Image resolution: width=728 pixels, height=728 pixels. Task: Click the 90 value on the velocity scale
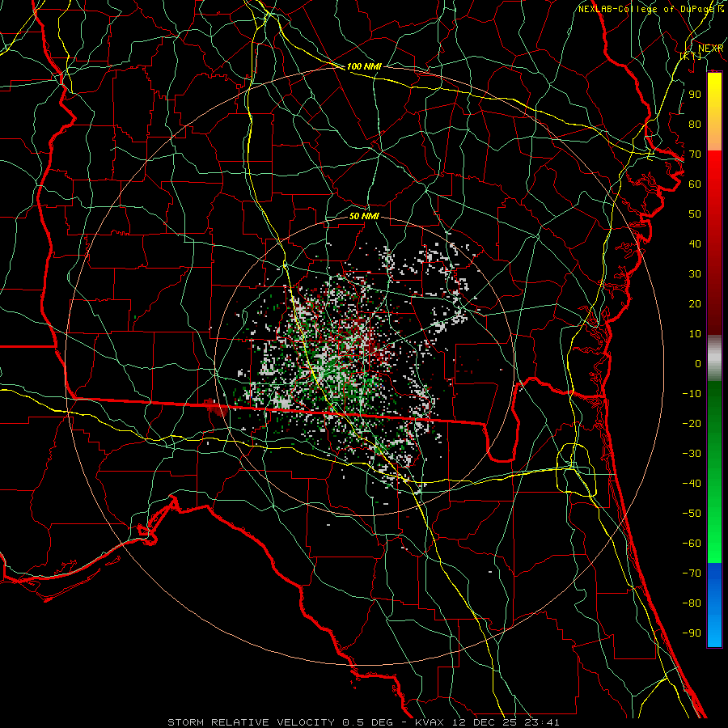click(695, 95)
